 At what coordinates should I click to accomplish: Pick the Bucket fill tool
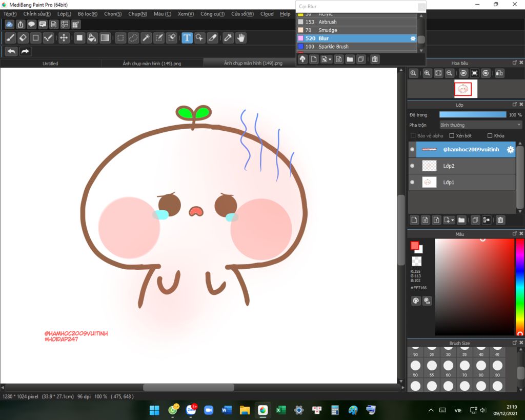[92, 38]
